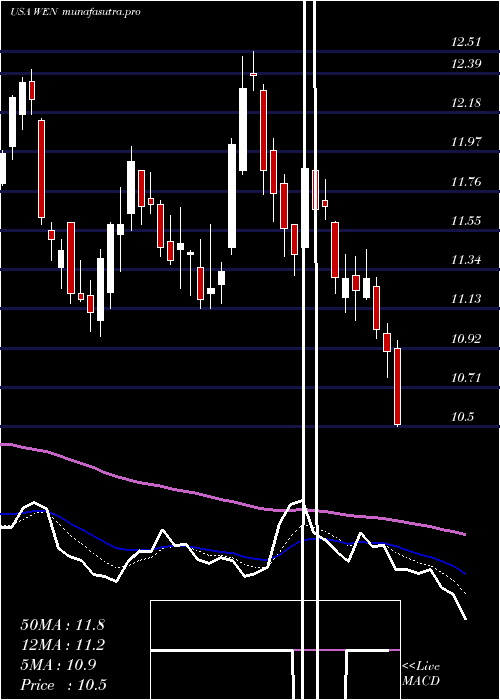500x700 pixels.
Task: Click the 10.5 price axis label
Action: [x=462, y=417]
